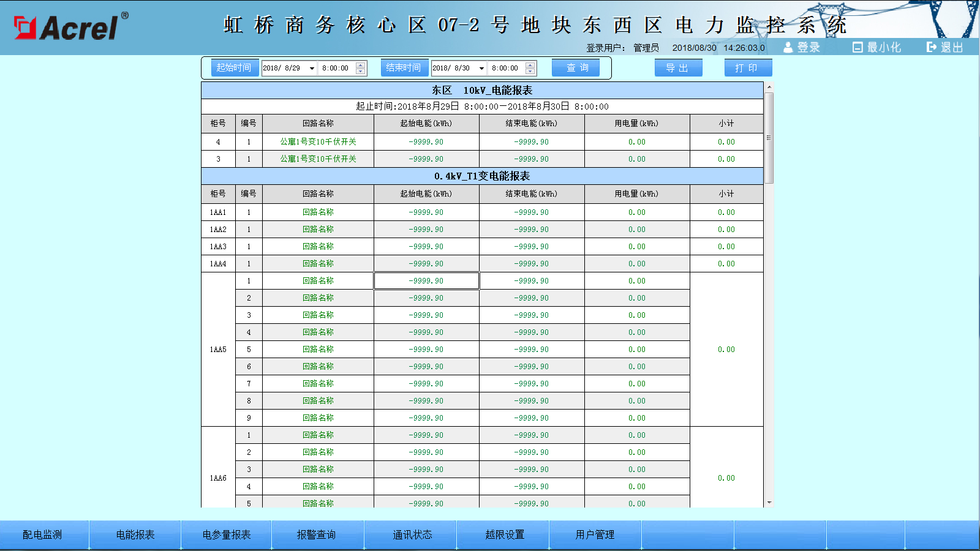Click the 1AA5 number 9 cell
This screenshot has width=980, height=551.
tap(249, 418)
